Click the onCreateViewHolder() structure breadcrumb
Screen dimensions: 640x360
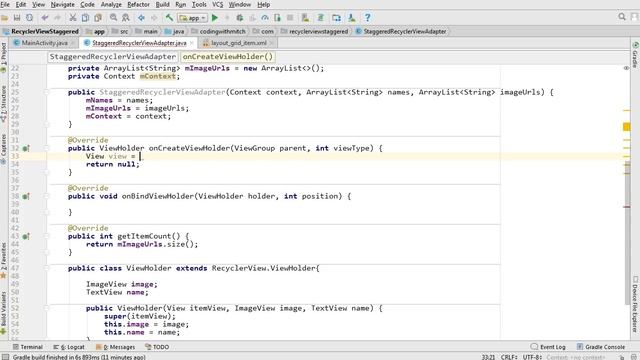227,57
